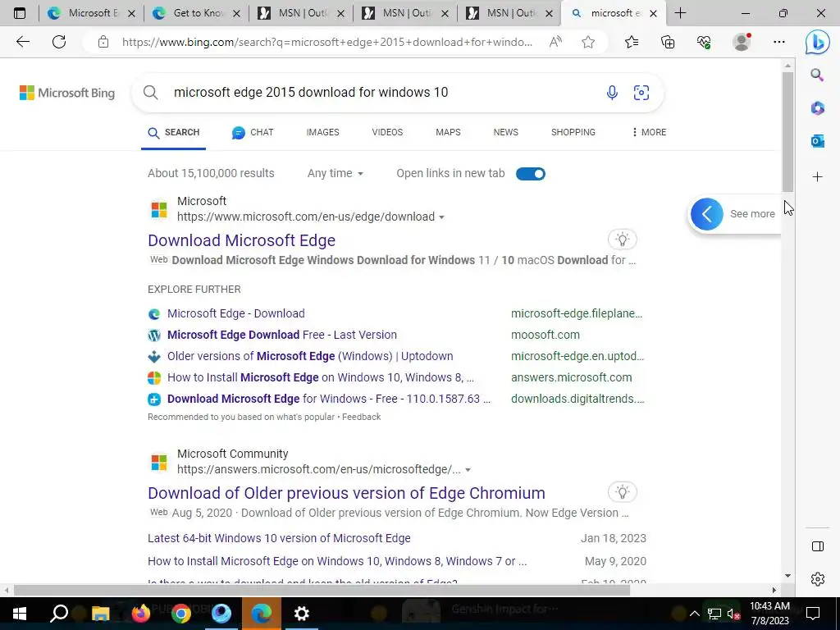Open sidebar settings gear
The height and width of the screenshot is (630, 840).
(818, 579)
